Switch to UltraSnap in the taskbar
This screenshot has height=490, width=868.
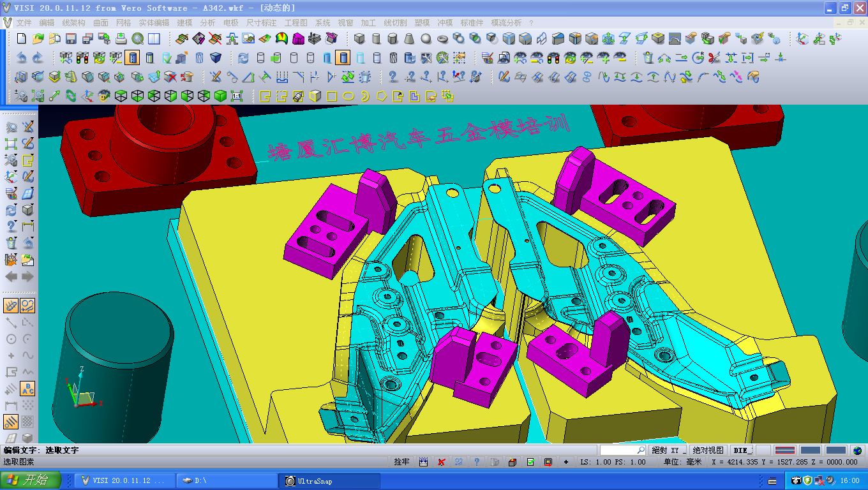tap(329, 480)
